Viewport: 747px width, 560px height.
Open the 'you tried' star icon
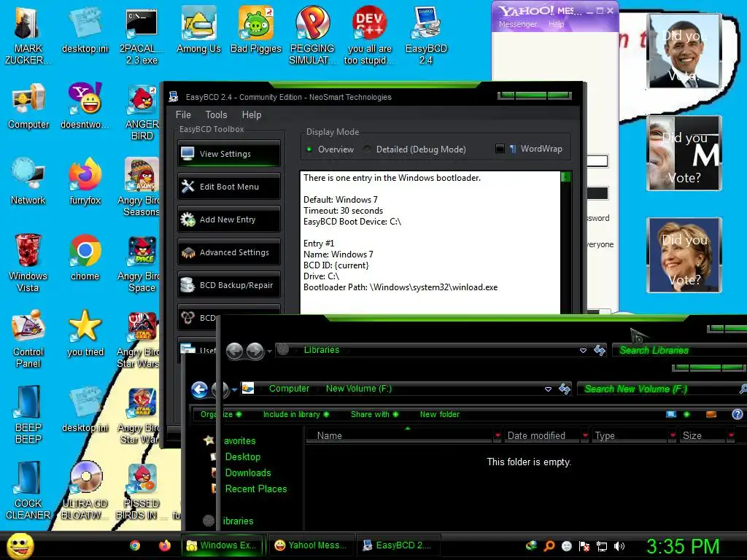coord(85,333)
